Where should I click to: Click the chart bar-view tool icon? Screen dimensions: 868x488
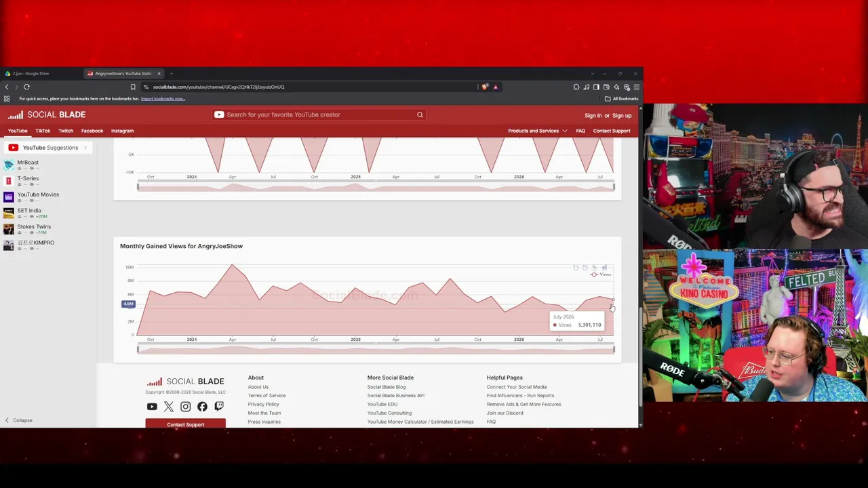pos(604,268)
